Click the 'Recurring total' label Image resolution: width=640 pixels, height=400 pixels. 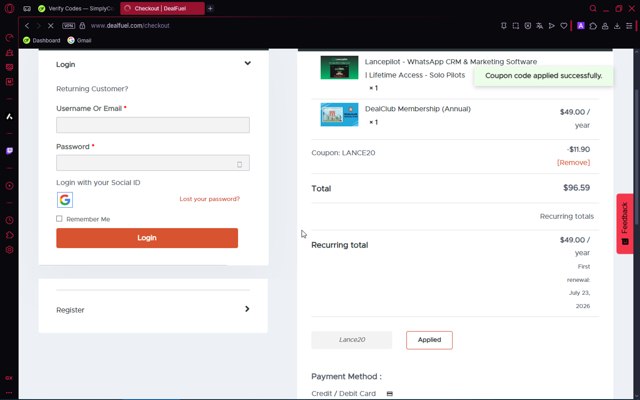pos(340,245)
